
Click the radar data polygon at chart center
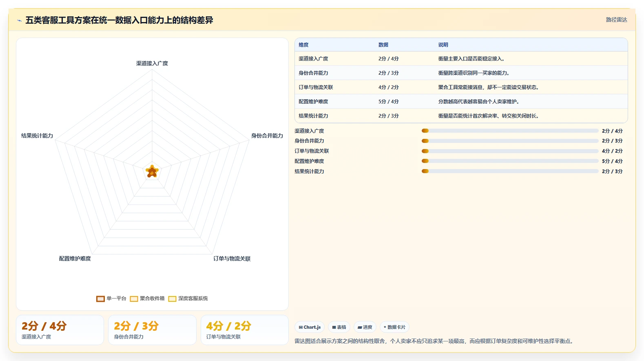point(152,172)
